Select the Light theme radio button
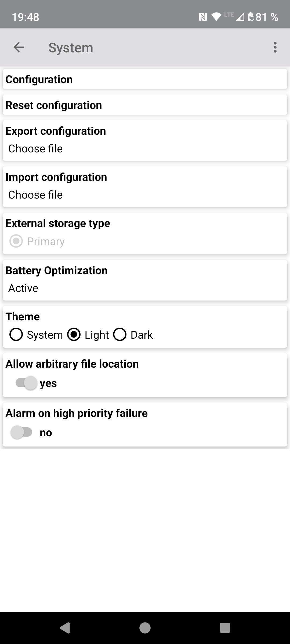Screen dimensions: 290x644 74,335
